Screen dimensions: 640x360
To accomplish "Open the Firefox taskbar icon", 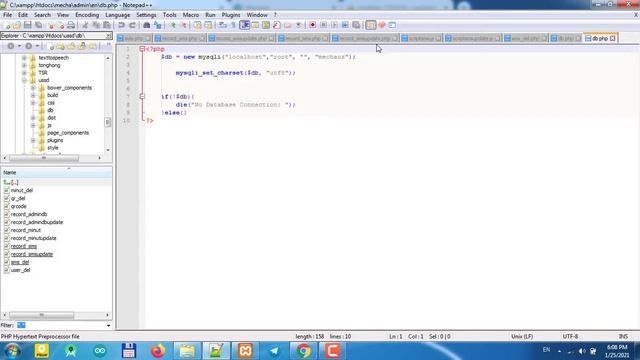I will (158, 351).
